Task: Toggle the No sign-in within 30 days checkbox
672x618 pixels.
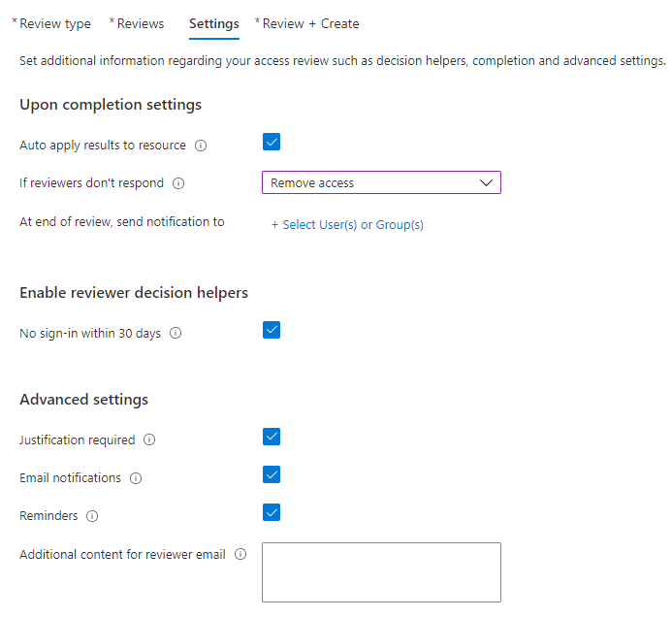Action: (272, 331)
